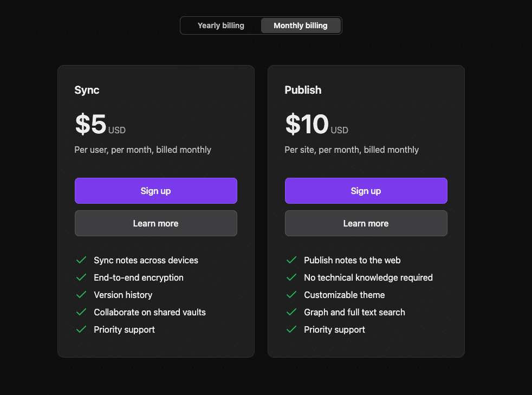Viewport: 532px width, 395px height.
Task: Click the Sync plan heading
Action: click(87, 90)
